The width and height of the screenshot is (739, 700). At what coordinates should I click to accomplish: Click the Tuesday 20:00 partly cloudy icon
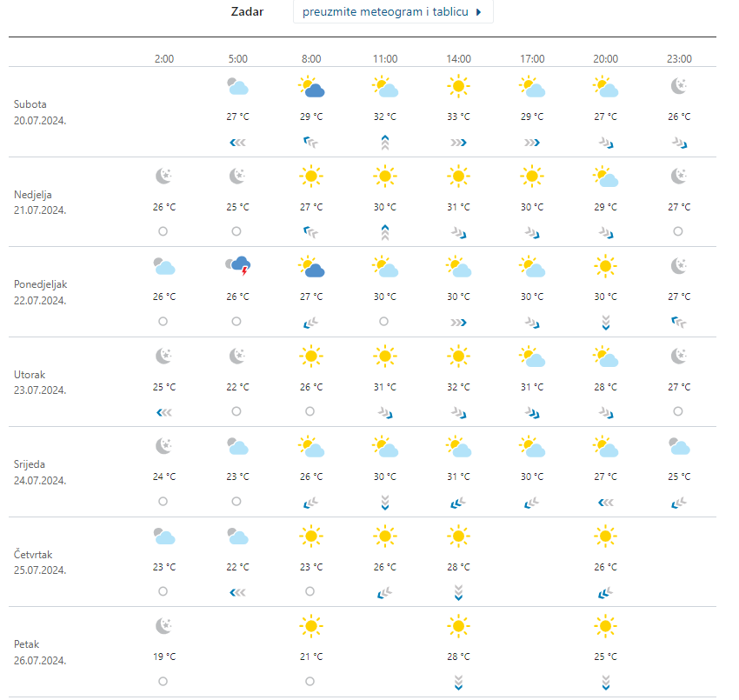606,357
